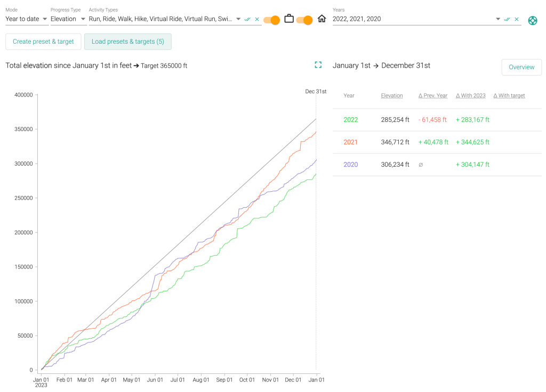Click the home indoor activities icon
Screen dimensions: 546x392
coord(322,19)
